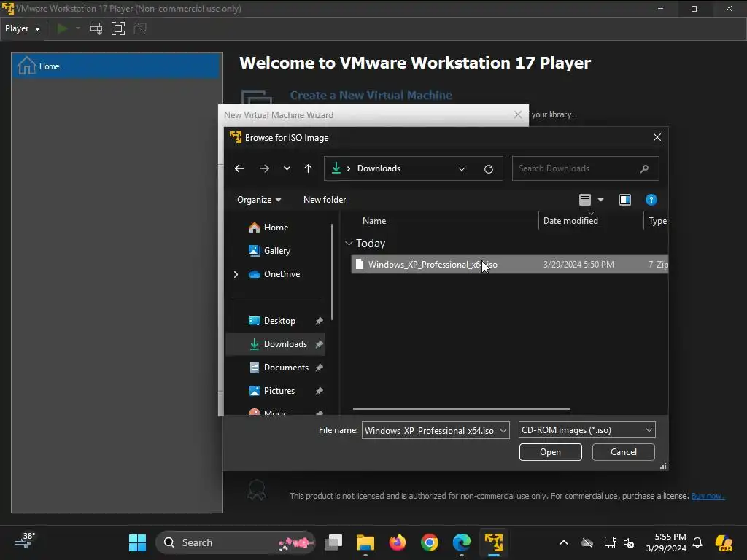747x560 pixels.
Task: Click the New folder button
Action: click(x=325, y=200)
